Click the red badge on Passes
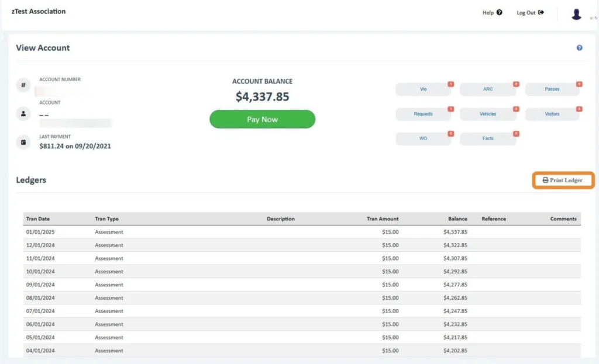Screen dimensions: 599x364 click(579, 84)
